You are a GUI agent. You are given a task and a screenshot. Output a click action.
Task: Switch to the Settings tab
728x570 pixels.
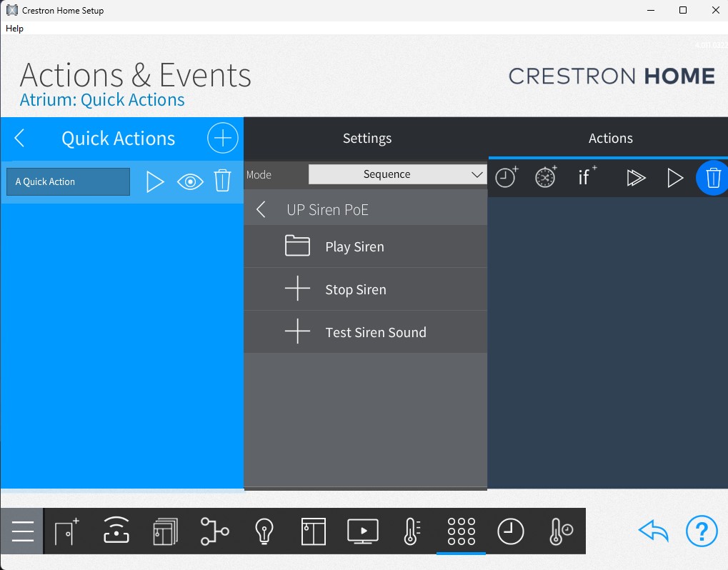367,138
